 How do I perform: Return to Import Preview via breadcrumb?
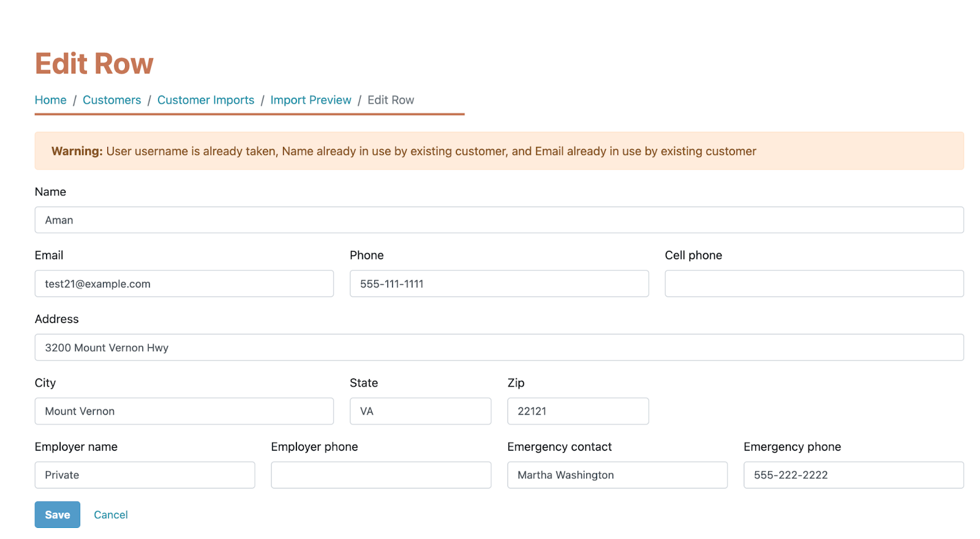311,100
